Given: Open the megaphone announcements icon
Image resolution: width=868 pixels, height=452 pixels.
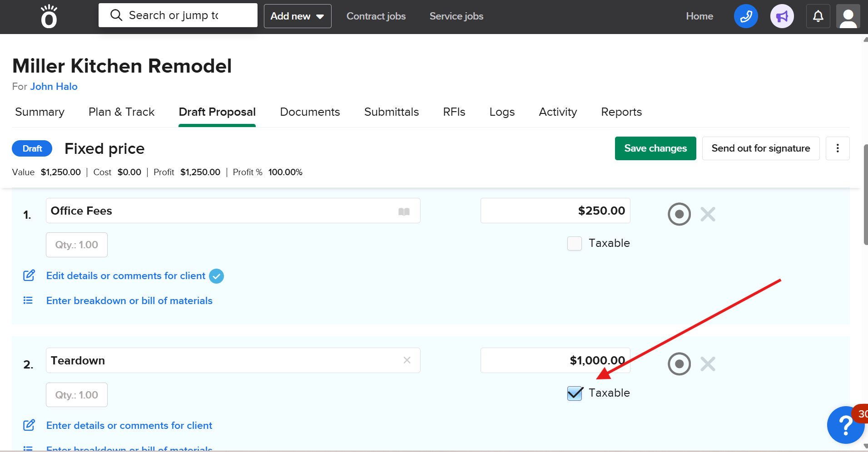Looking at the screenshot, I should 782,16.
